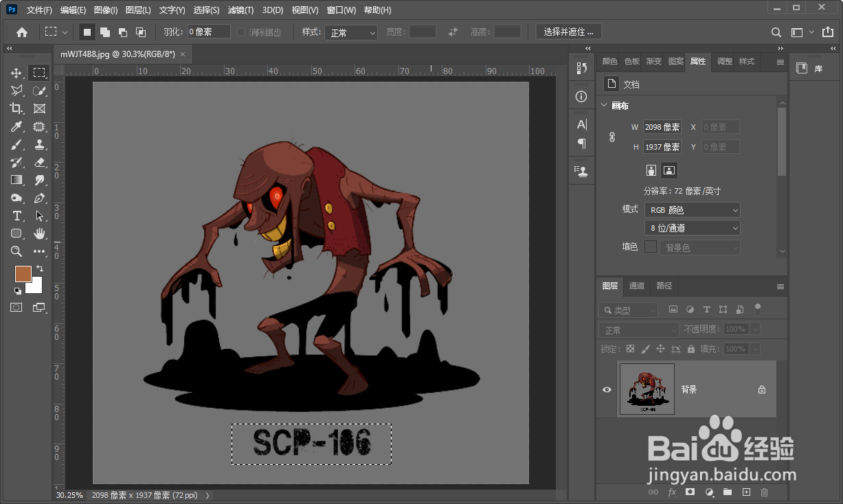Select the Sponge tool

[16, 198]
